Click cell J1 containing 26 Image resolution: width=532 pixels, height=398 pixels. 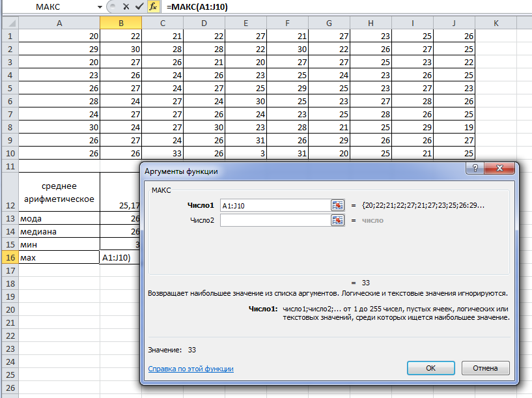click(x=455, y=36)
